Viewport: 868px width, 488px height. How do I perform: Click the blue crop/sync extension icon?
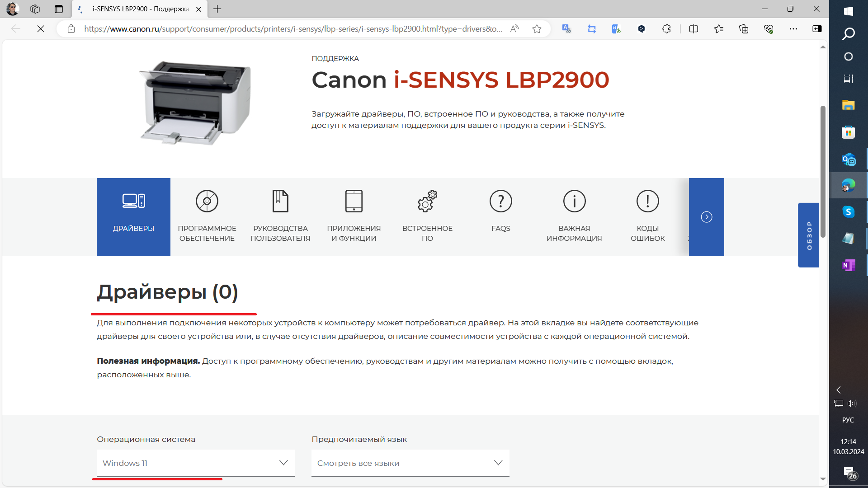click(592, 29)
